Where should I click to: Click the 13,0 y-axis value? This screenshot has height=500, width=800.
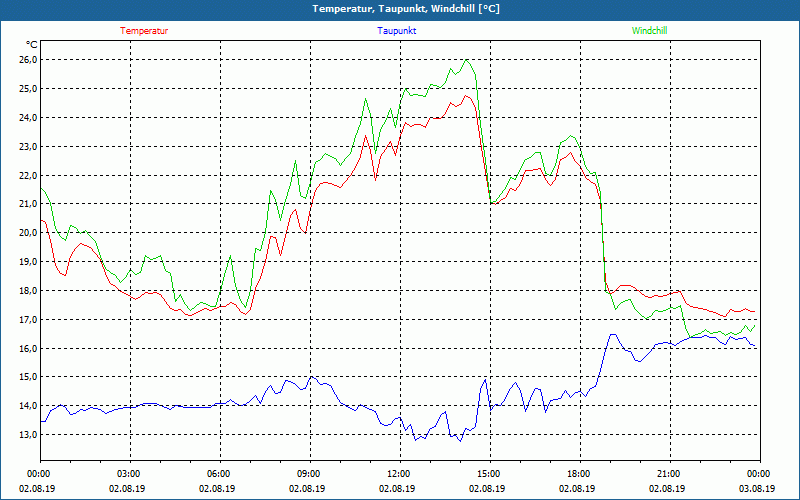coord(28,435)
